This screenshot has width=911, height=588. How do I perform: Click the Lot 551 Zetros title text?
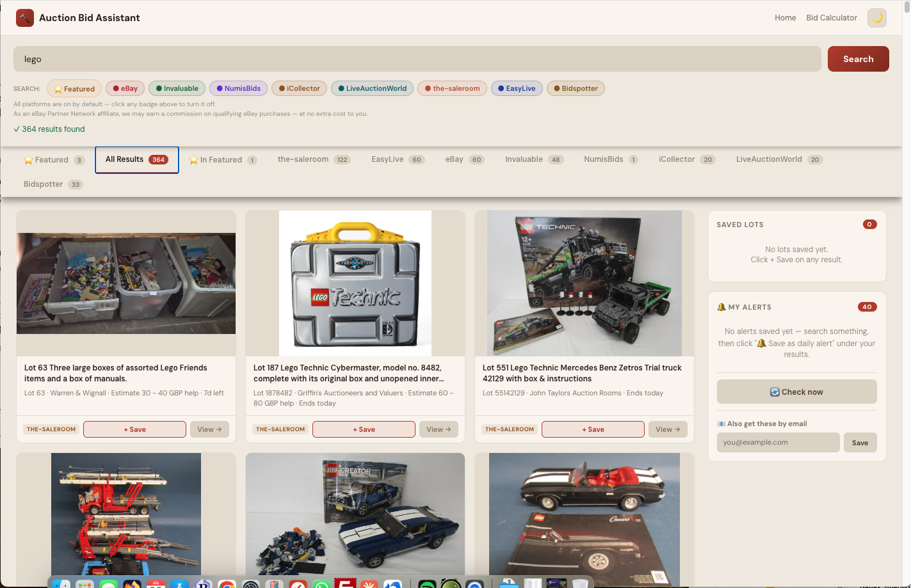point(582,373)
